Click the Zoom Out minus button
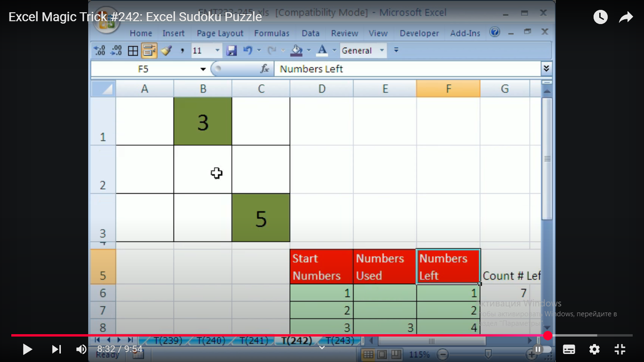Image resolution: width=644 pixels, height=362 pixels. point(442,354)
